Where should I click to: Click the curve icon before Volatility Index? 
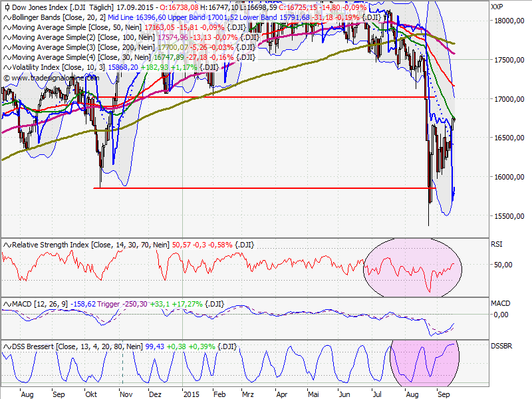7,68
